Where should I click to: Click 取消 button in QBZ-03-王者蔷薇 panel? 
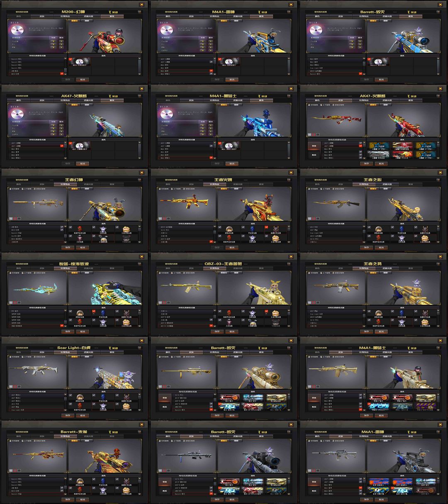pyautogui.click(x=231, y=331)
